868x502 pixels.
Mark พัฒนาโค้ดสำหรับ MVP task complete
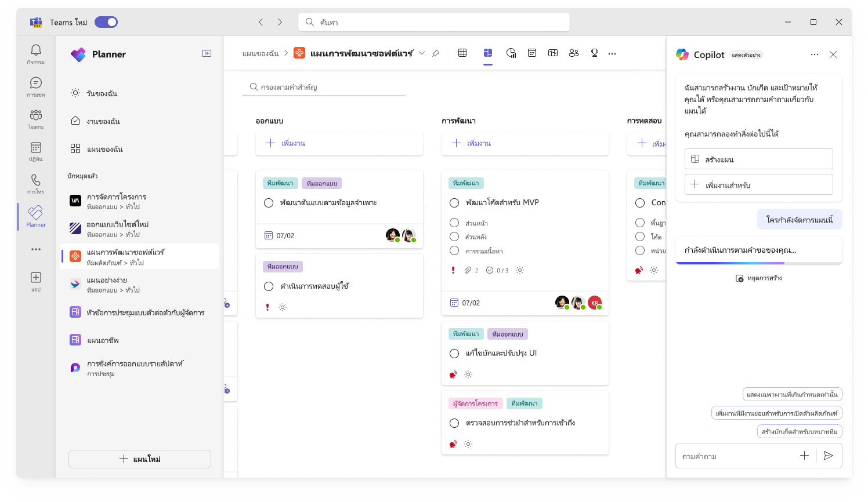(454, 203)
